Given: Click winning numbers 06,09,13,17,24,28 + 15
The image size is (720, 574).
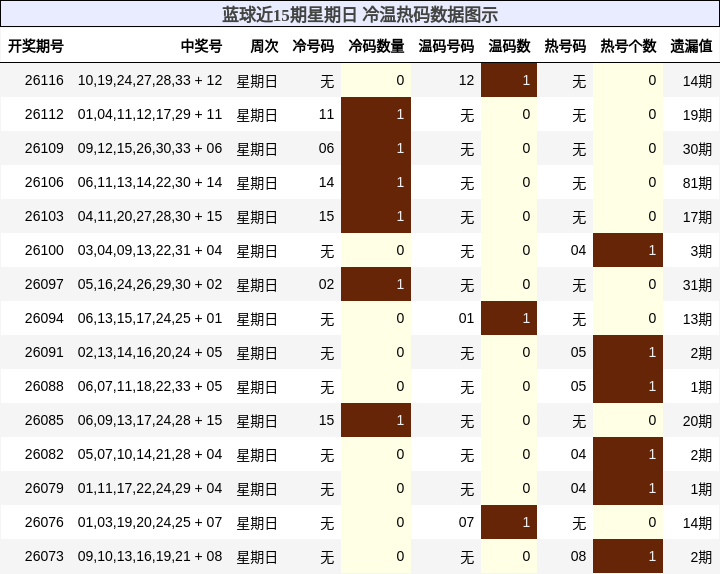Looking at the screenshot, I should tap(150, 420).
